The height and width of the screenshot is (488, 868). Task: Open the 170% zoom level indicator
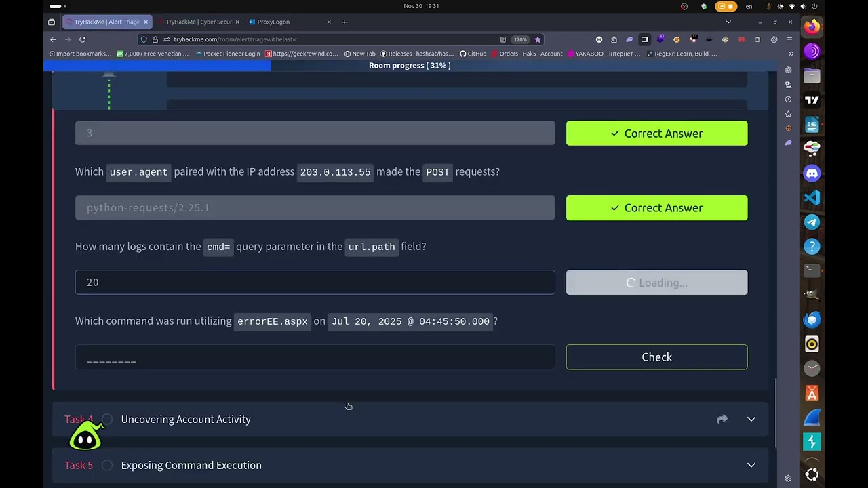tap(520, 39)
